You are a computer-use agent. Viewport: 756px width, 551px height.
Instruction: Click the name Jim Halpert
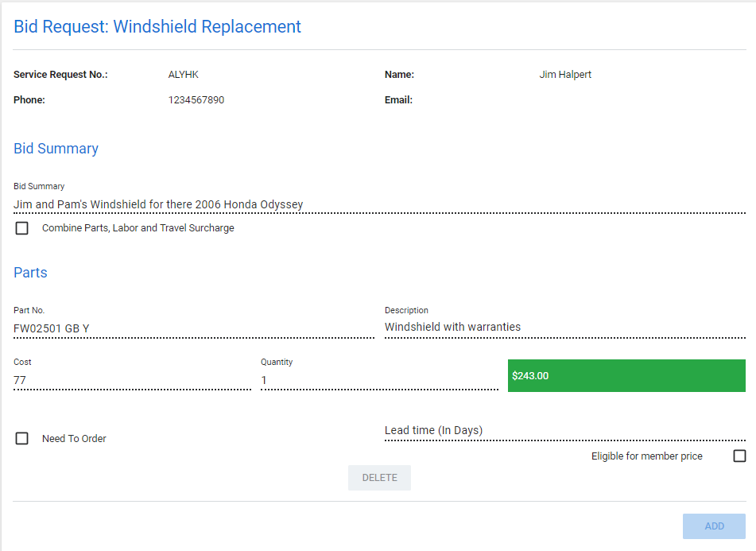click(565, 75)
